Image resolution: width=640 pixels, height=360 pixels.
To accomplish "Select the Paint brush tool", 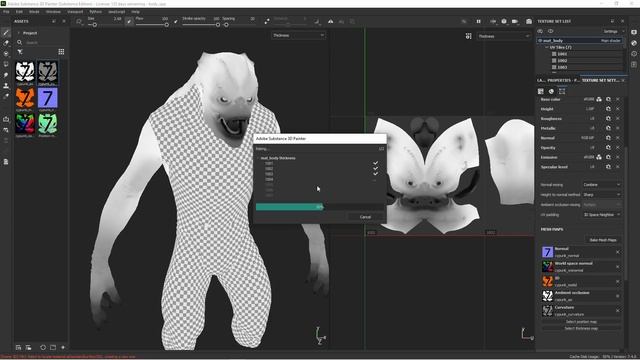I will tap(6, 32).
